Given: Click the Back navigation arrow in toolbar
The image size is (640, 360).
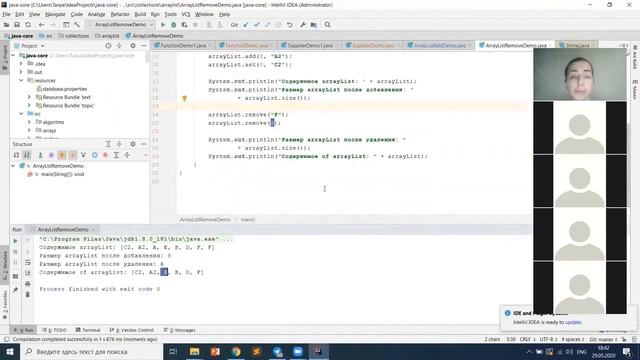Looking at the screenshot, I should tap(41, 25).
